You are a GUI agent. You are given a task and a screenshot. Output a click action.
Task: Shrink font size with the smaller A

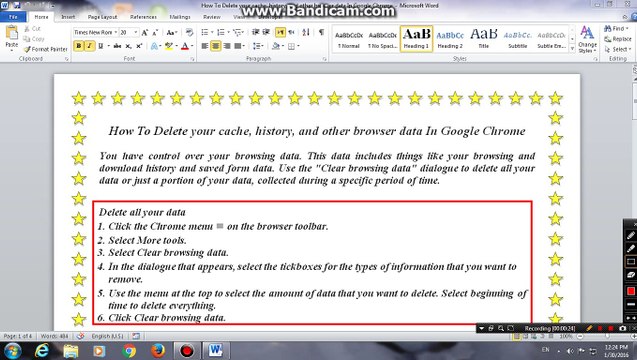155,33
